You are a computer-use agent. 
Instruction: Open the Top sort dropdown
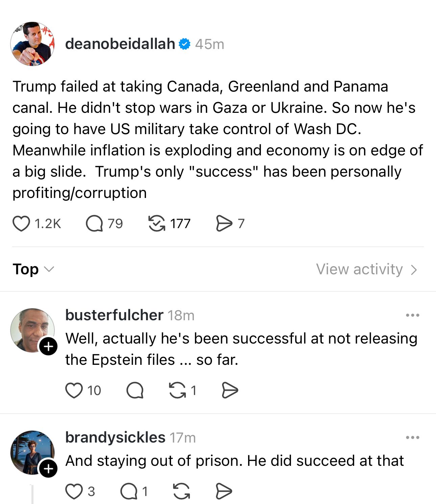pos(33,269)
